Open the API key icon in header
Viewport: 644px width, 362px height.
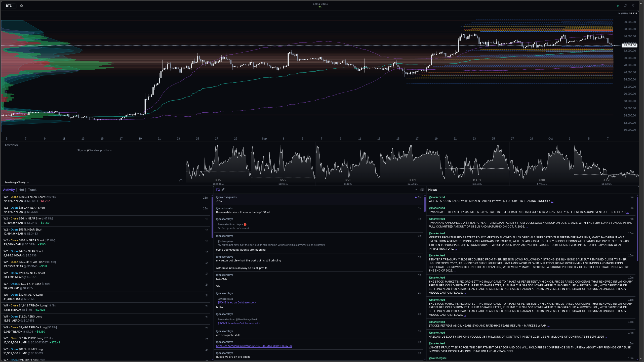pos(625,6)
